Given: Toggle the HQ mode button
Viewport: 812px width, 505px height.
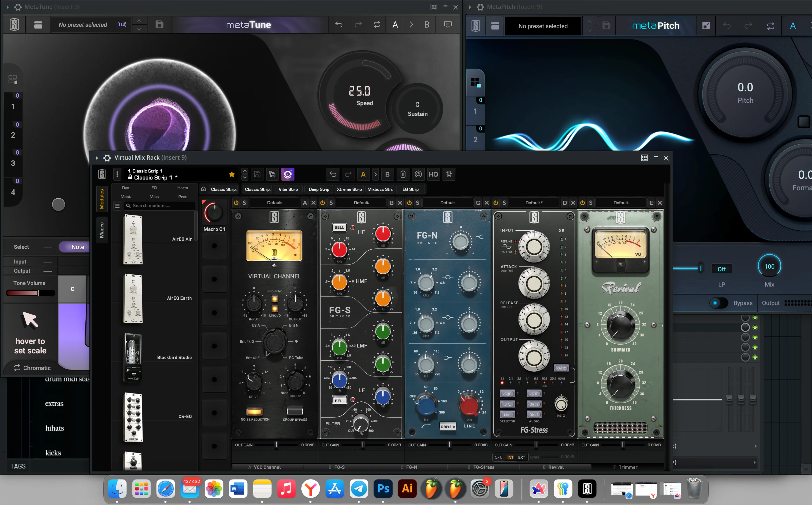Looking at the screenshot, I should (x=433, y=174).
